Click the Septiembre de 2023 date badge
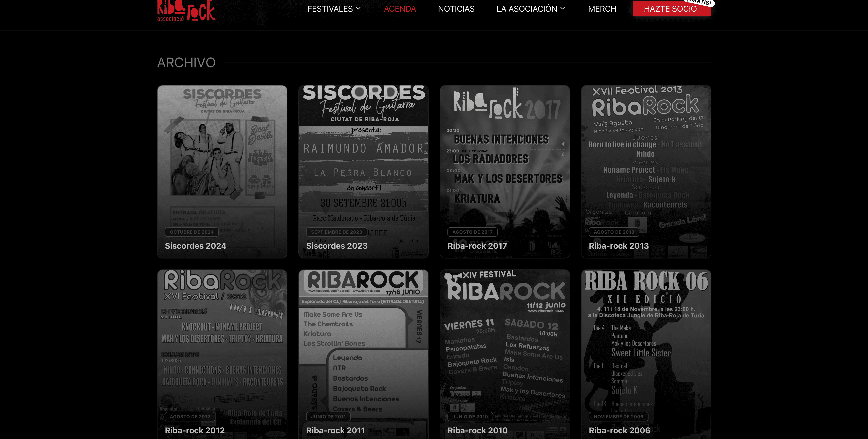This screenshot has width=868, height=439. click(336, 232)
